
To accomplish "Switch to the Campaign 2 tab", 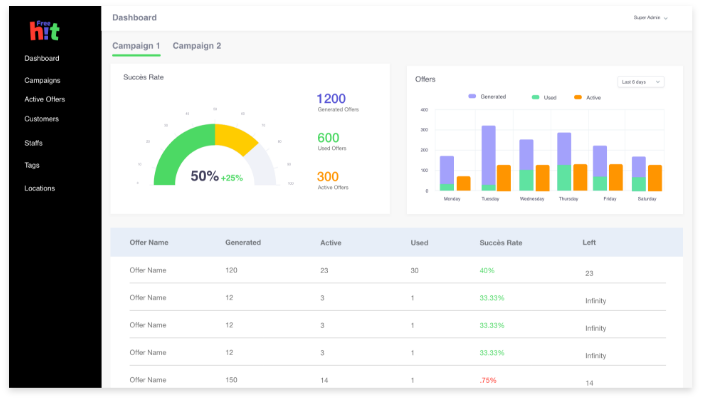I will pos(197,46).
